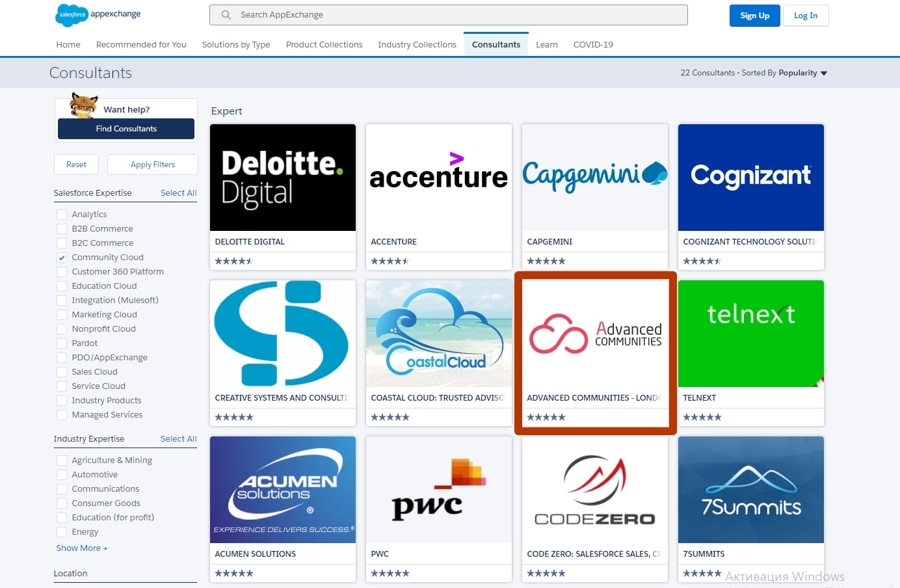
Task: Click the Apply Filters button
Action: [152, 164]
